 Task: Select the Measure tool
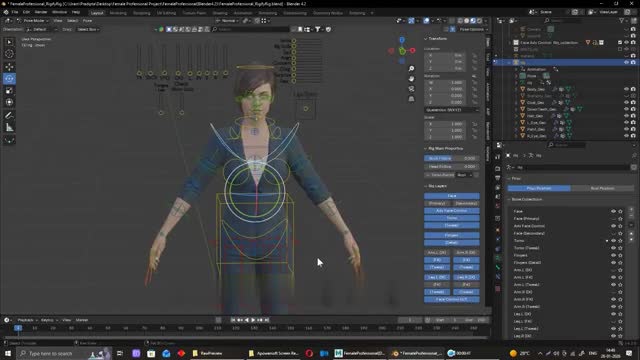tap(9, 128)
